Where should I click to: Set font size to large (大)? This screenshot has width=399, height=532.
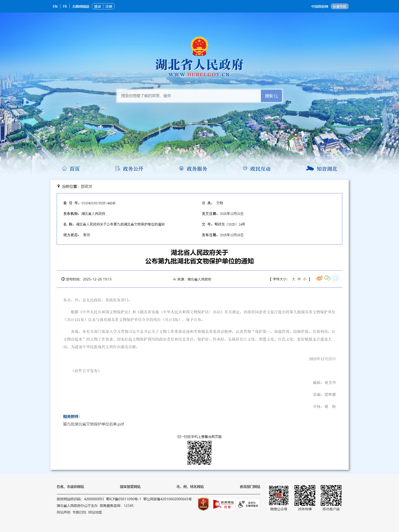(x=293, y=279)
